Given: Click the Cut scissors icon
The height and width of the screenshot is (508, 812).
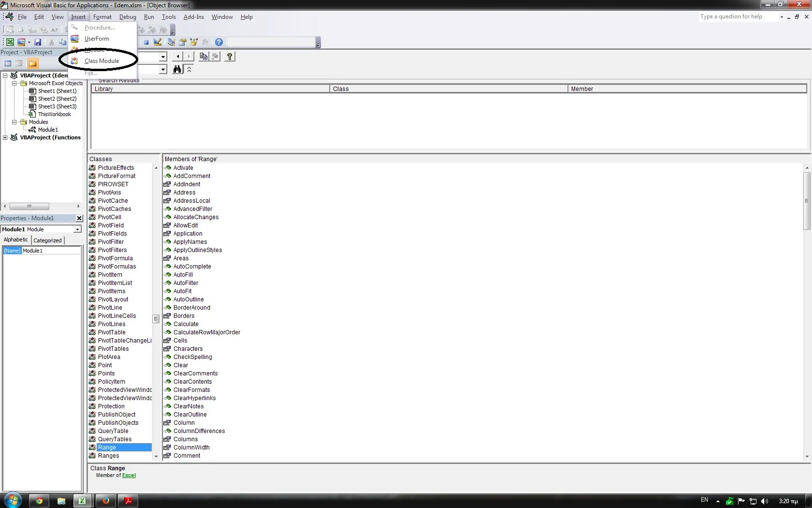Looking at the screenshot, I should click(x=51, y=42).
